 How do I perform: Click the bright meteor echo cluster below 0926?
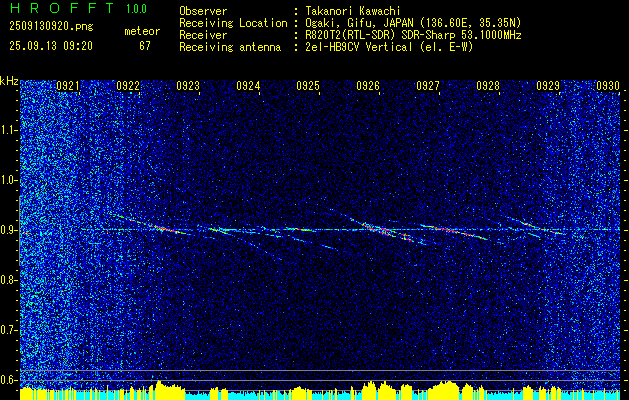387,232
